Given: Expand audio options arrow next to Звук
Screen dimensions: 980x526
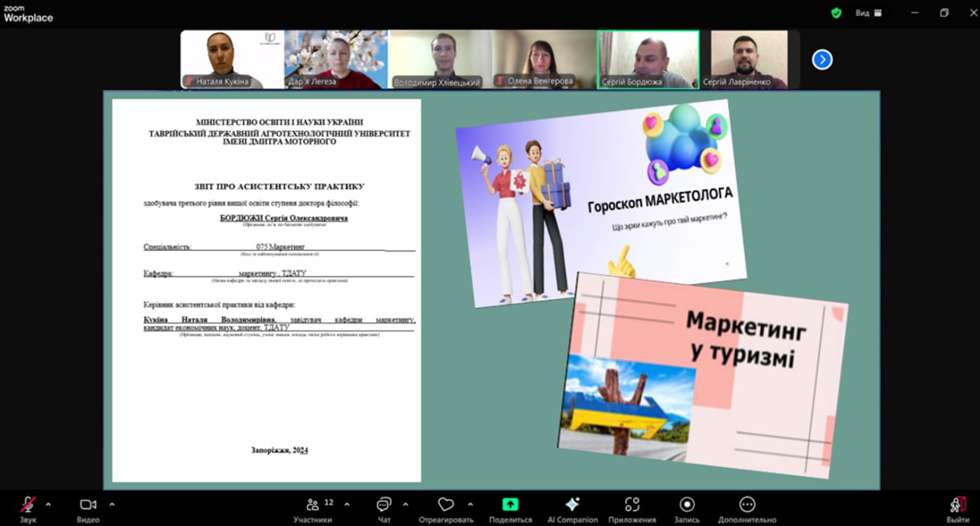Looking at the screenshot, I should [x=48, y=505].
